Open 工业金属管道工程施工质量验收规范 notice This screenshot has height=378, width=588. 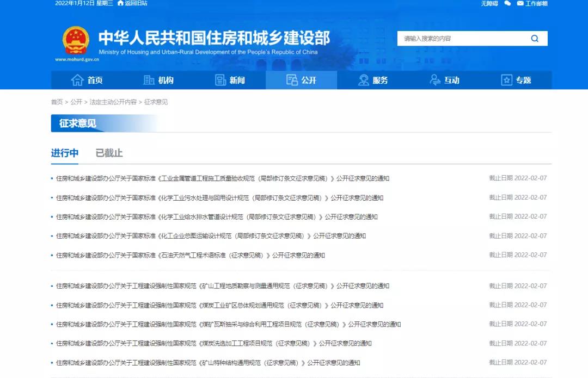(x=223, y=178)
